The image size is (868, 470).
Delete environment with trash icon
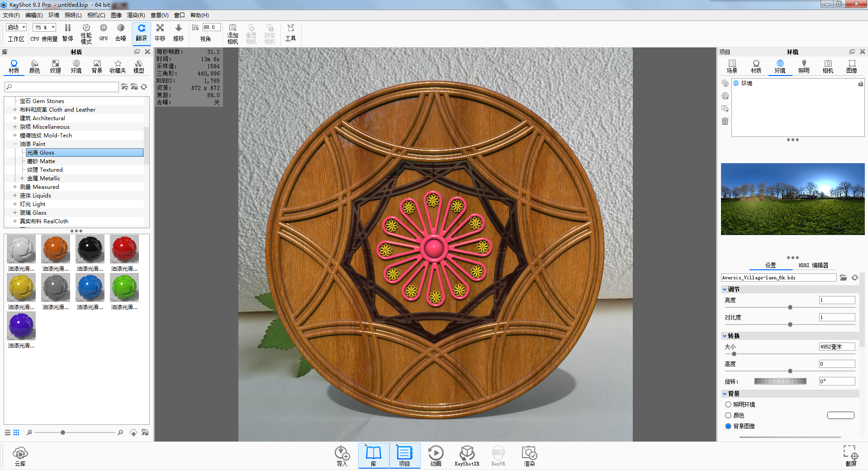click(x=725, y=121)
